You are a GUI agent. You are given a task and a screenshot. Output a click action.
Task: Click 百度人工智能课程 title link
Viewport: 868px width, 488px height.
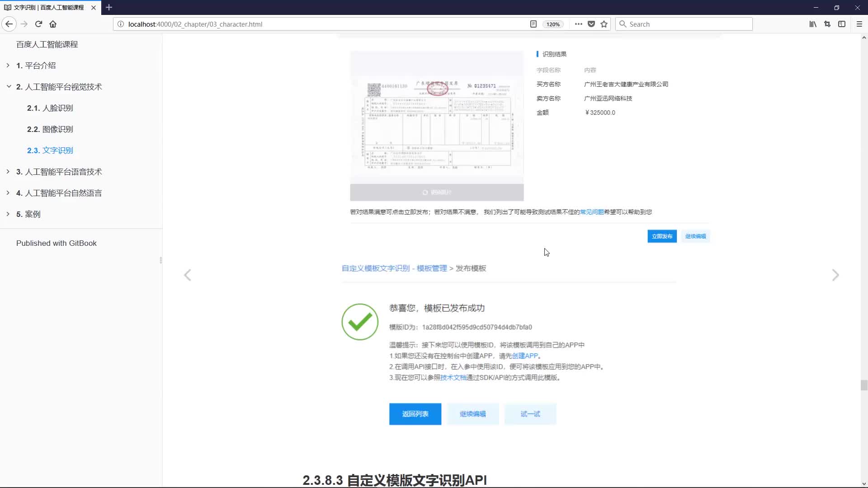click(47, 44)
